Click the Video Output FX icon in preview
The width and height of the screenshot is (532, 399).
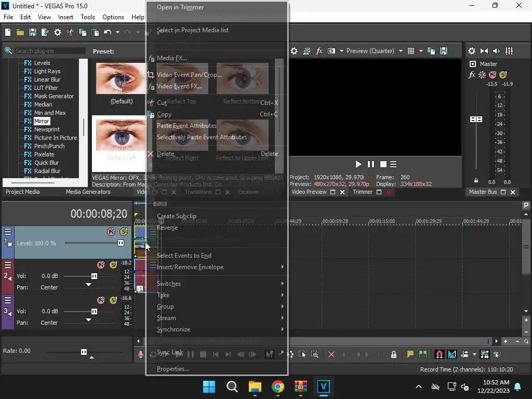pyautogui.click(x=319, y=51)
